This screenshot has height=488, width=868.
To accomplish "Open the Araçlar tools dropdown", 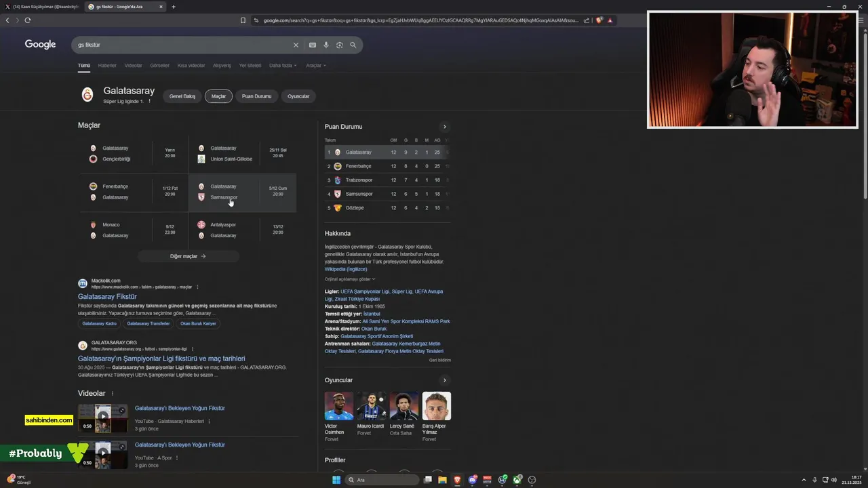I will click(x=316, y=66).
